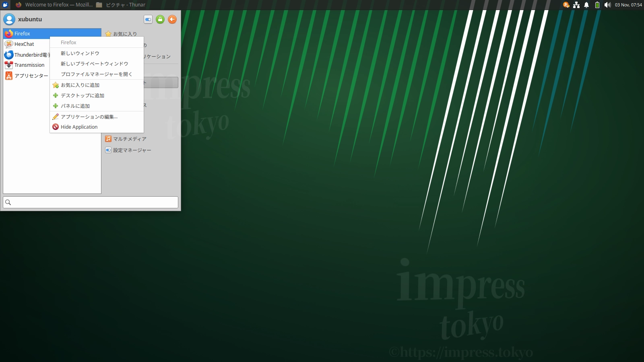Open the volume speaker tray icon
Viewport: 644px width, 362px height.
point(607,5)
